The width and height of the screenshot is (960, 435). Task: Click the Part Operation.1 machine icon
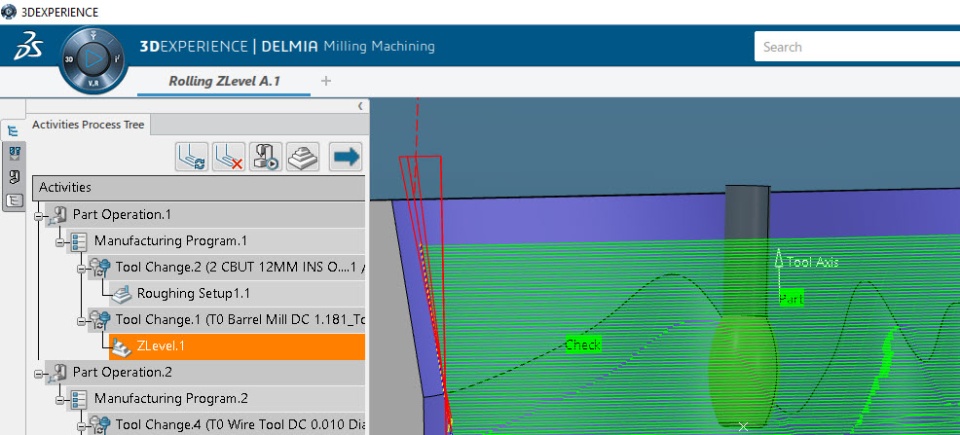click(58, 214)
